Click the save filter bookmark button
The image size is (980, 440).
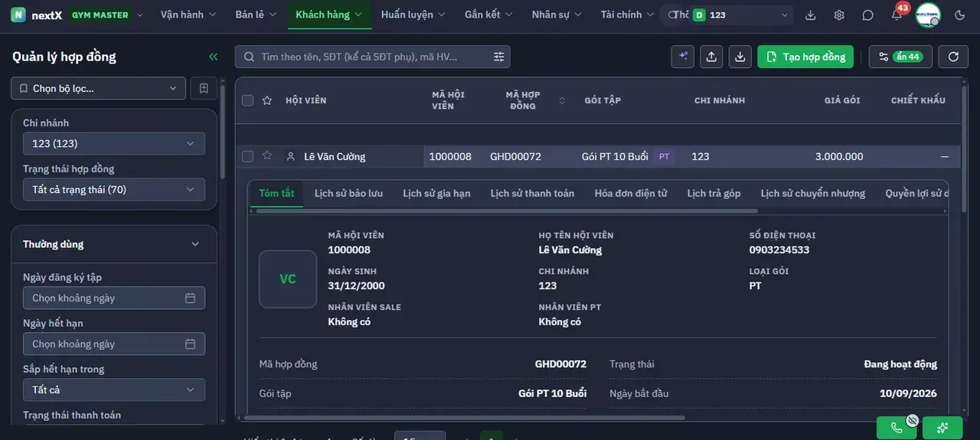204,88
